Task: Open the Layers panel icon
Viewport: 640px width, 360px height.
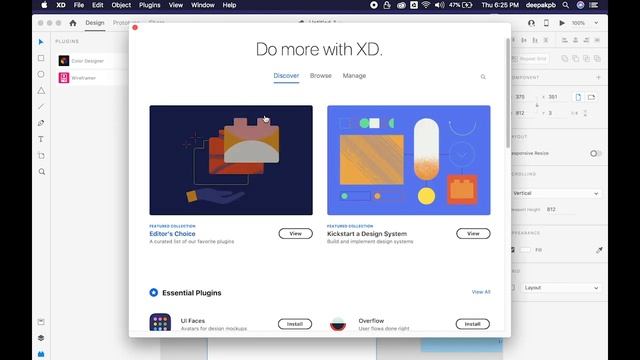Action: [41, 338]
